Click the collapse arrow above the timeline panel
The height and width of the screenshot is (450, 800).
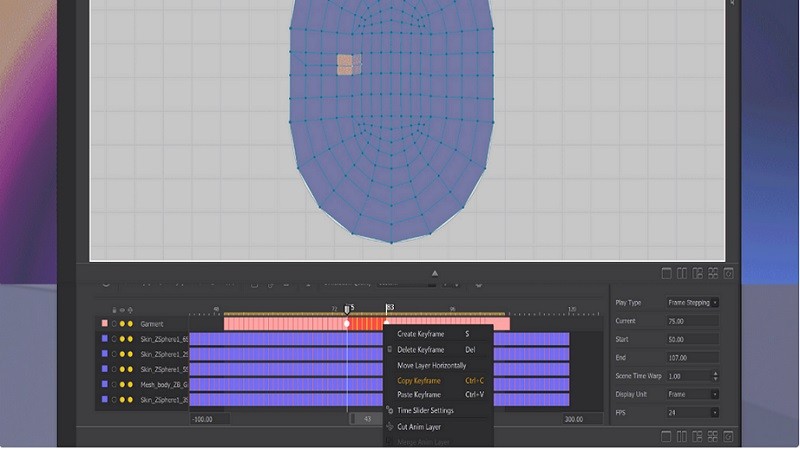point(434,272)
